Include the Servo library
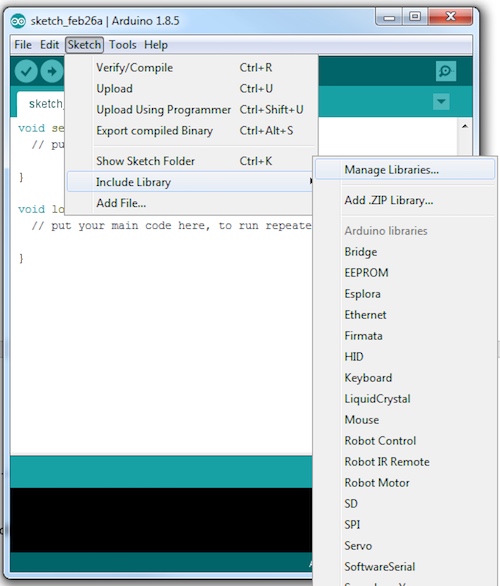This screenshot has height=586, width=500. [x=405, y=546]
